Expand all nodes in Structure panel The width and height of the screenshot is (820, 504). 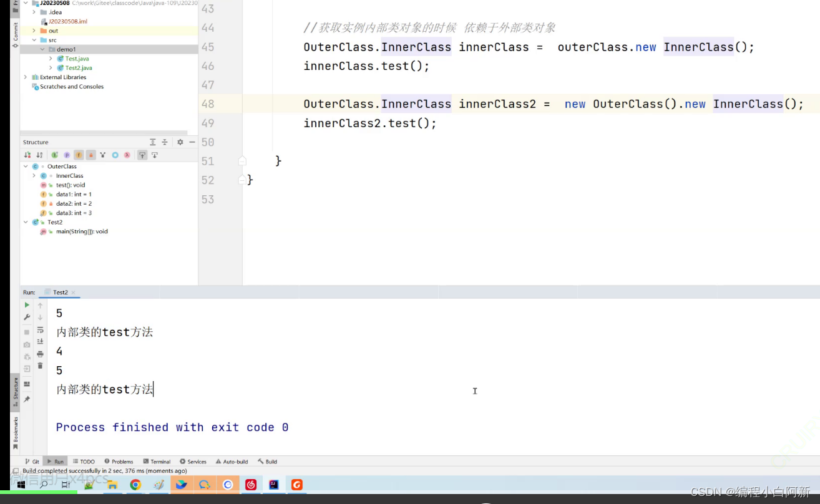click(x=152, y=142)
